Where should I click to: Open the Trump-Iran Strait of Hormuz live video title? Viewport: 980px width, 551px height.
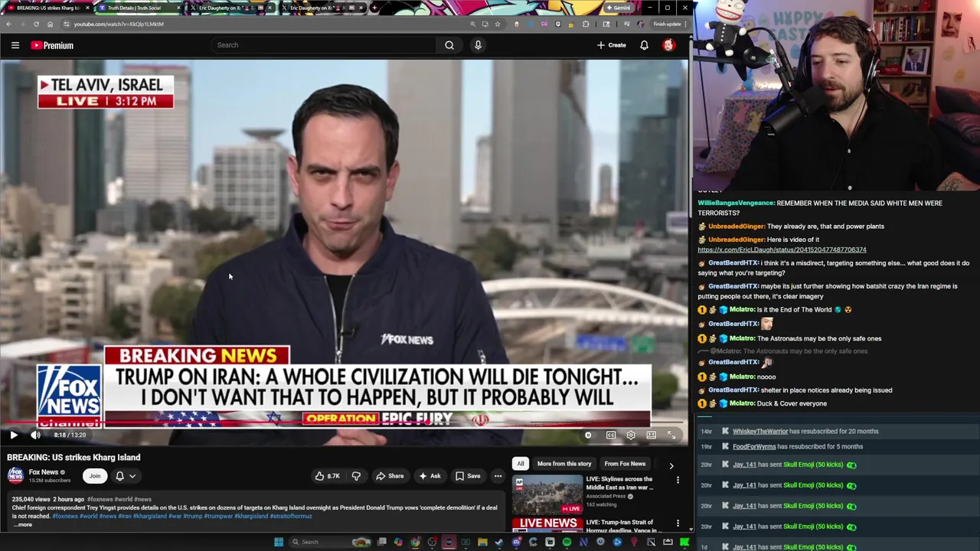(624, 527)
